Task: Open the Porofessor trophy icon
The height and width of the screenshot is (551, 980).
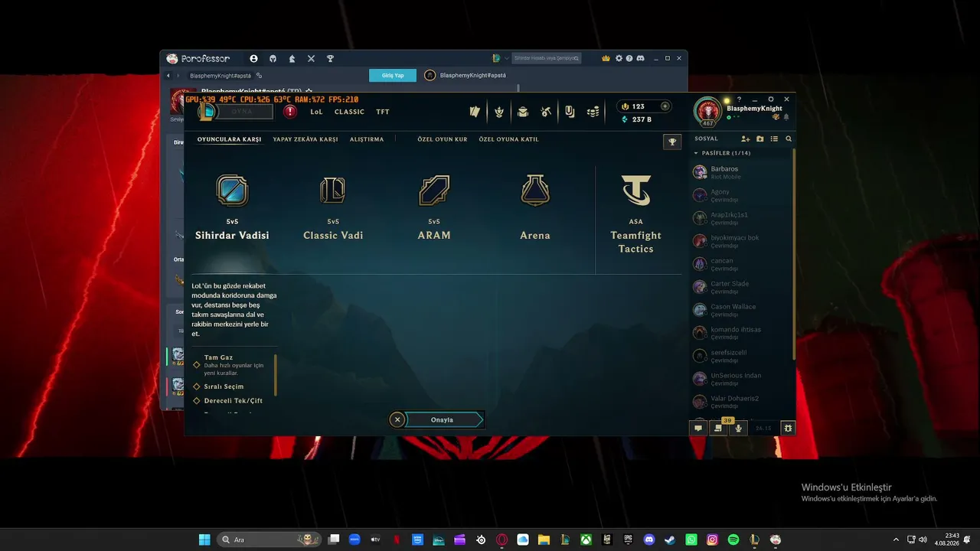Action: [330, 58]
